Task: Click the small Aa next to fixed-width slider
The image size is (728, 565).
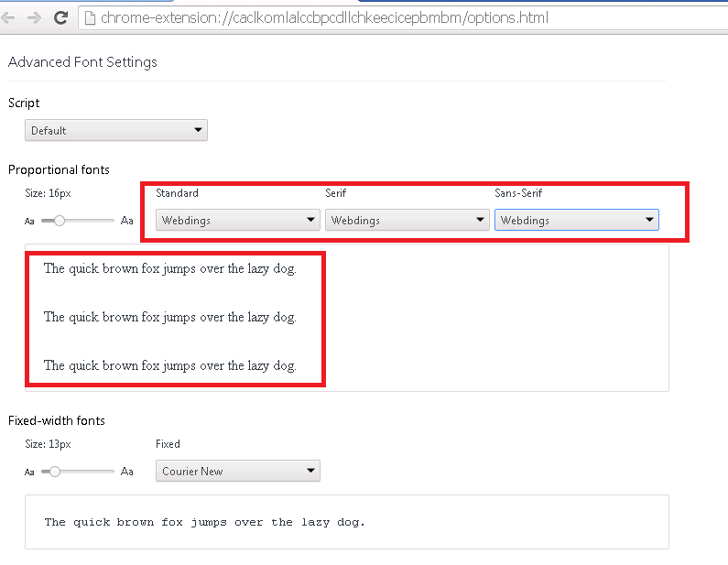Action: coord(29,473)
